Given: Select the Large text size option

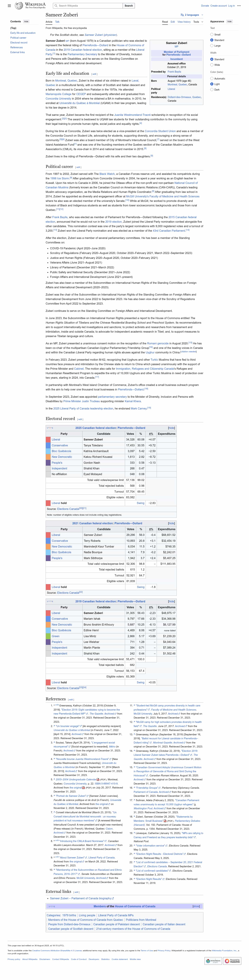Looking at the screenshot, I should pos(212,46).
